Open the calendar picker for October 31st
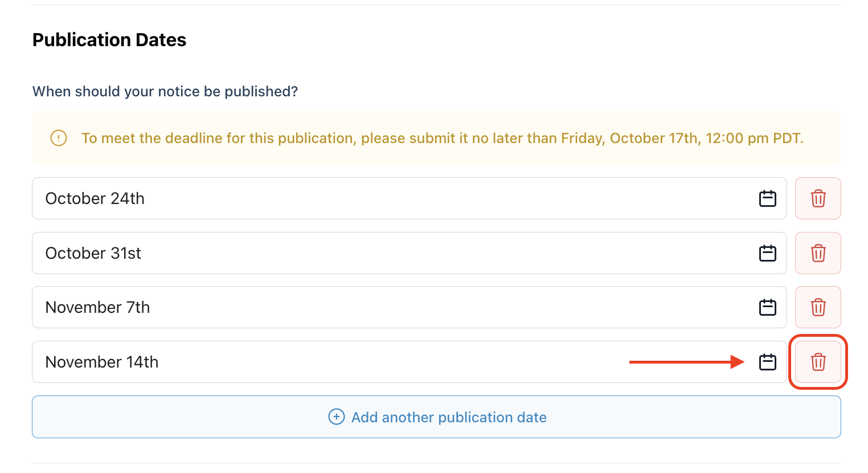Screen dimensions: 868x473 pos(767,253)
